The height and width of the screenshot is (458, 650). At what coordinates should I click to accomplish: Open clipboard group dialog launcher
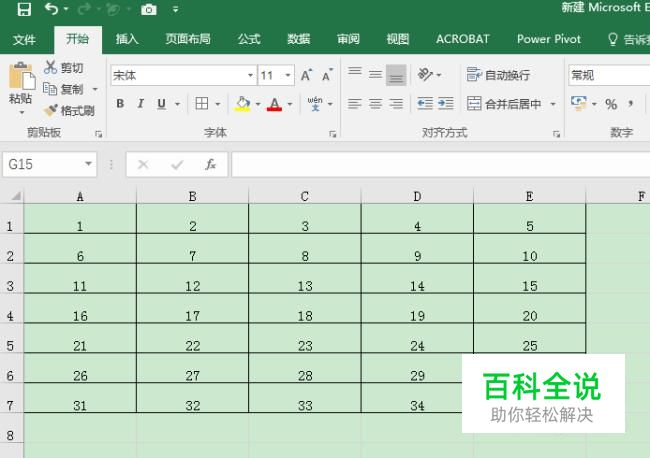point(99,134)
